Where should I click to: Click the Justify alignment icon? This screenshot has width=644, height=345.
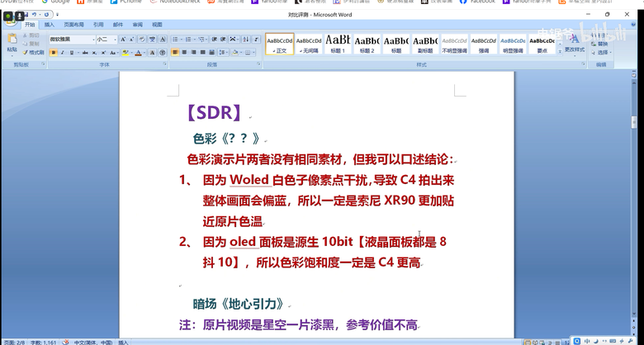202,53
